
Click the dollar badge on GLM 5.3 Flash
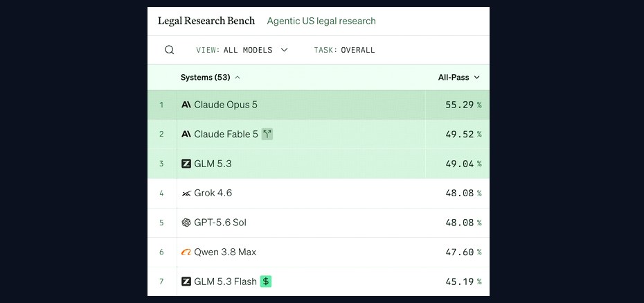(266, 282)
